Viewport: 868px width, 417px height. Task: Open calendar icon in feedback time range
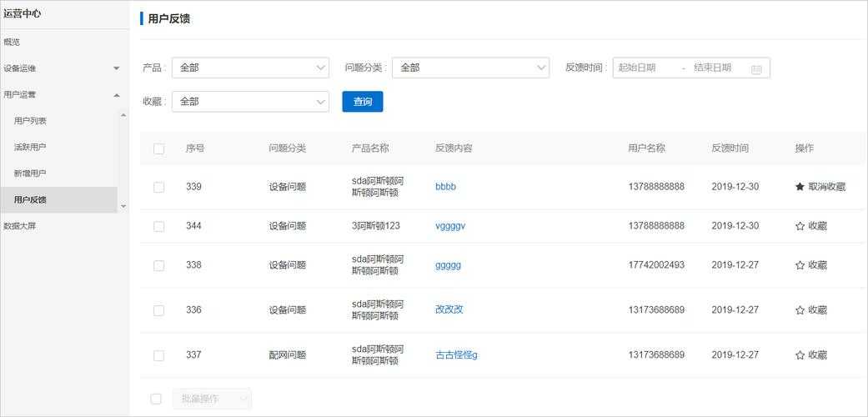point(756,68)
